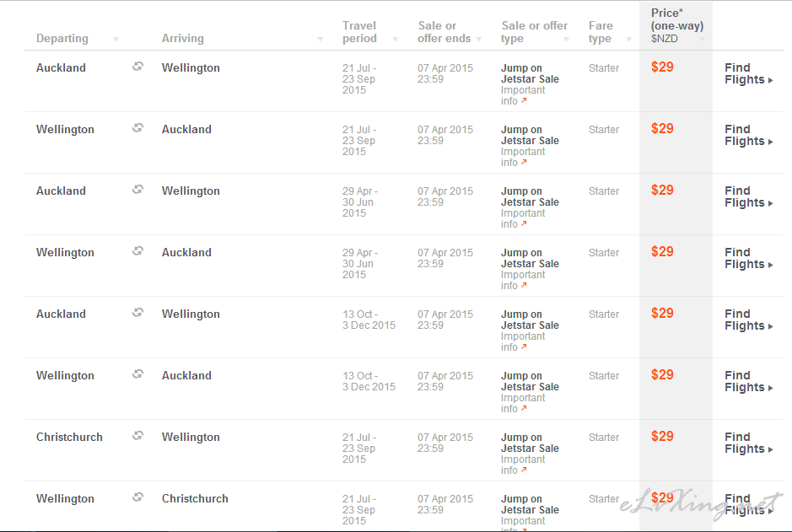Find Flights for Christchurch to Wellington row

(748, 443)
